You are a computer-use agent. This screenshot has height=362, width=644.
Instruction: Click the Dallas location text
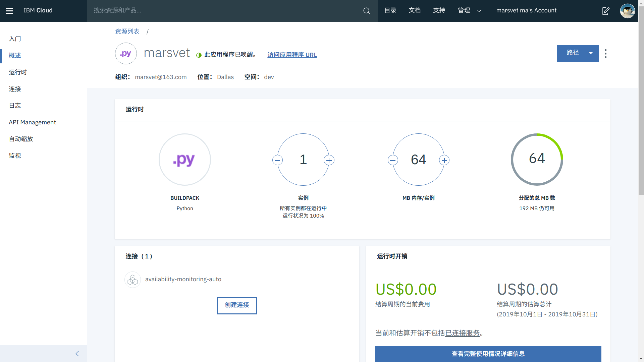225,77
